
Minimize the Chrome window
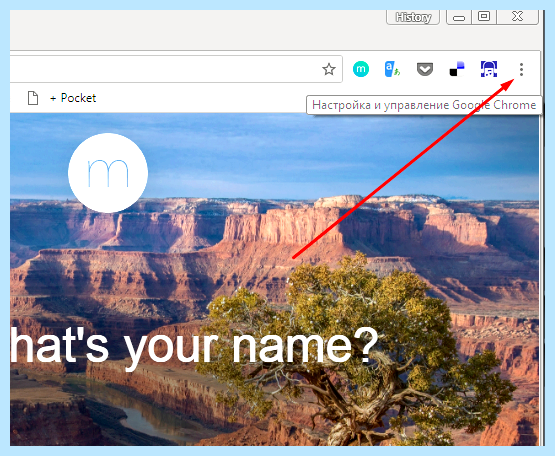click(459, 17)
